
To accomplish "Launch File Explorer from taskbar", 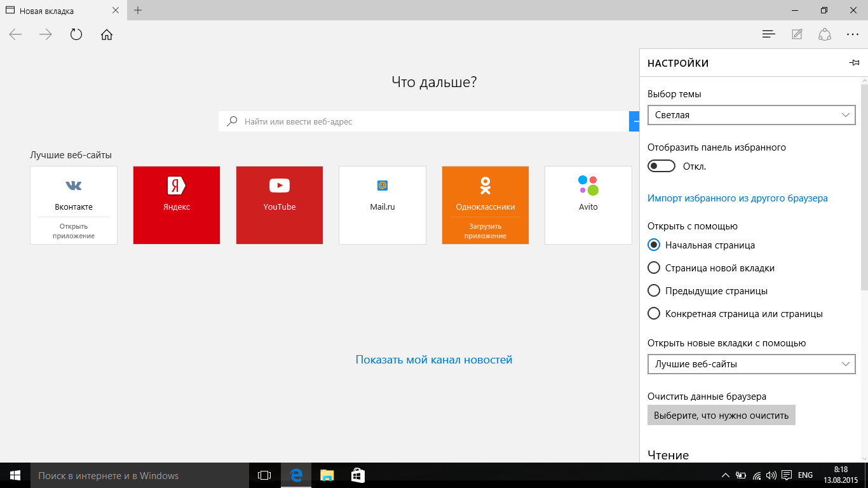I will tap(327, 475).
